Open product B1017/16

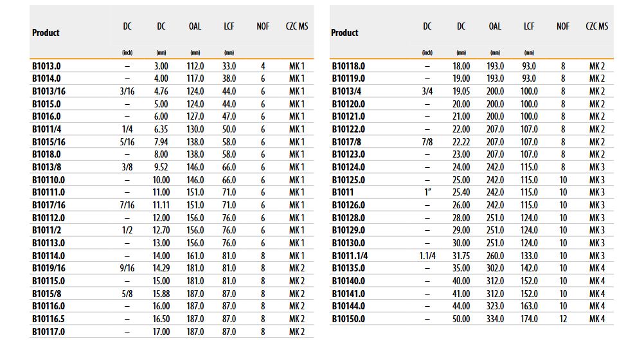[49, 205]
